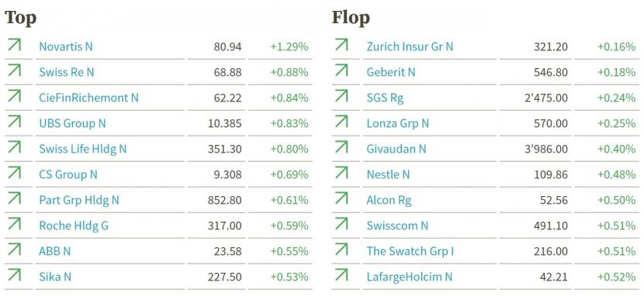
Task: Click the trend arrow next to Swiss Re N
Action: coord(15,70)
